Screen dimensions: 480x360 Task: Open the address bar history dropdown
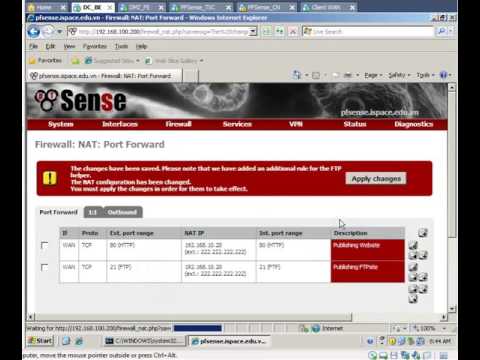253,32
